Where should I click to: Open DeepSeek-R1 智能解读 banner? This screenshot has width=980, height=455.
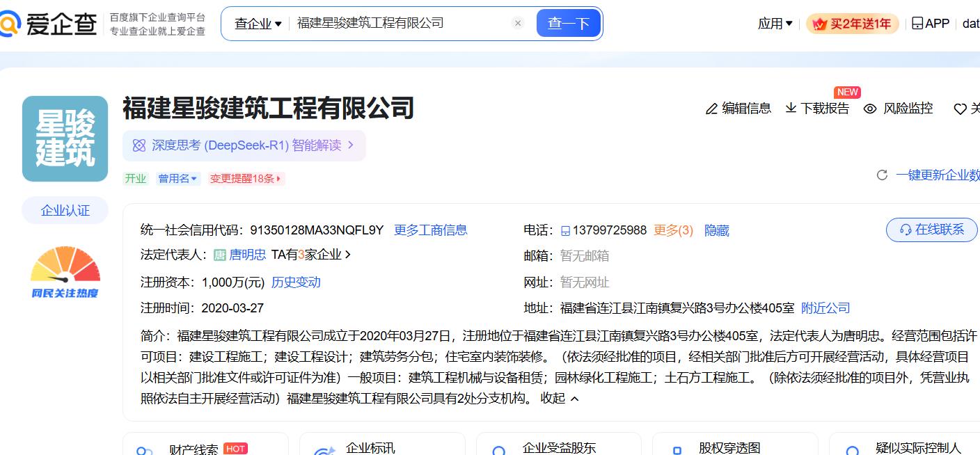[x=244, y=145]
